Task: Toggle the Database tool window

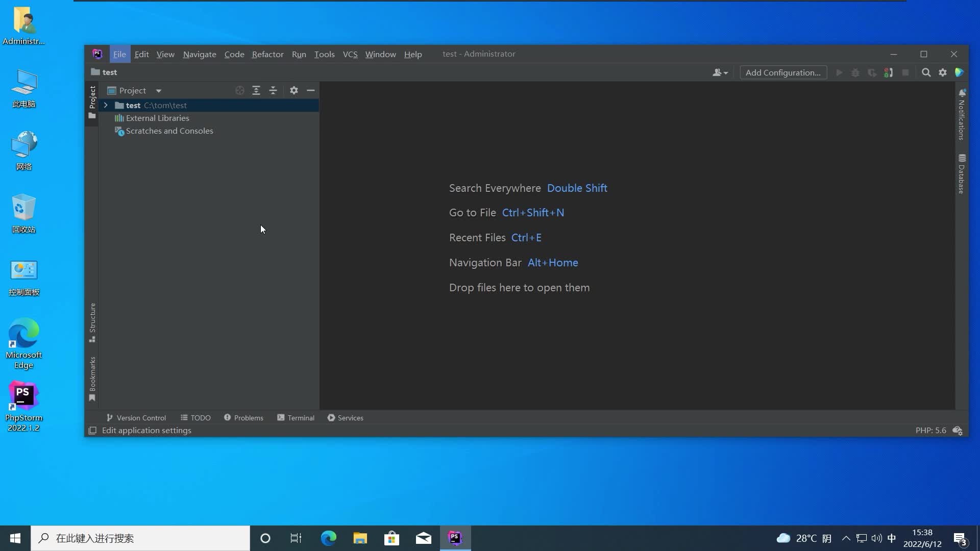Action: pos(962,174)
